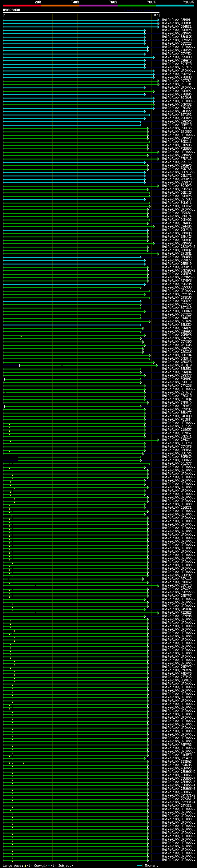Select the UniRef100_B8AWX6 entry
The width and height of the screenshot is (197, 868).
coord(177,37)
